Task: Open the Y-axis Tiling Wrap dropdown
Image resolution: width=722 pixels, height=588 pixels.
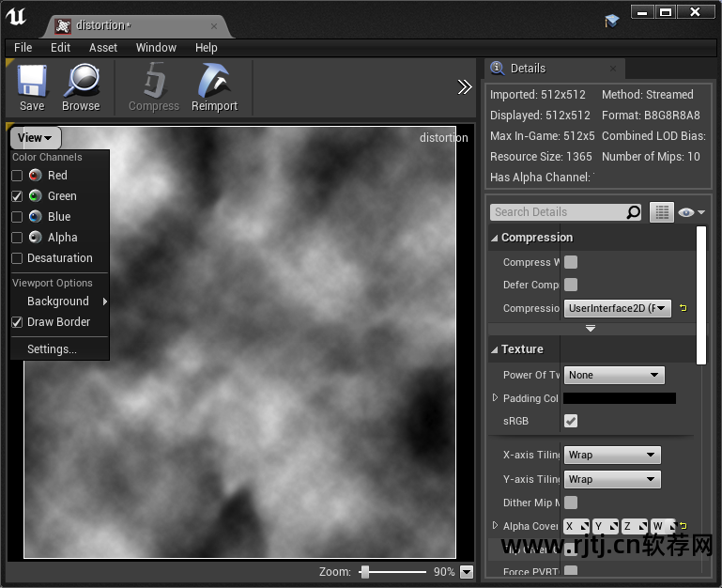Action: [x=612, y=479]
